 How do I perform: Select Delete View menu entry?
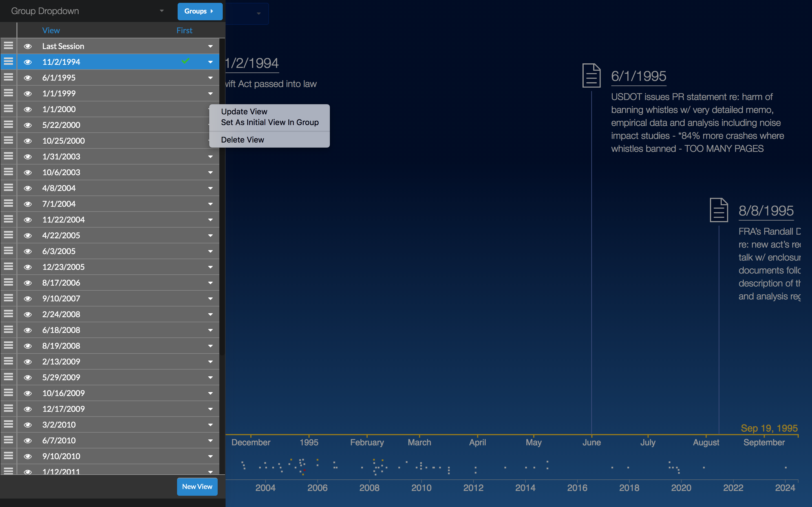tap(242, 139)
